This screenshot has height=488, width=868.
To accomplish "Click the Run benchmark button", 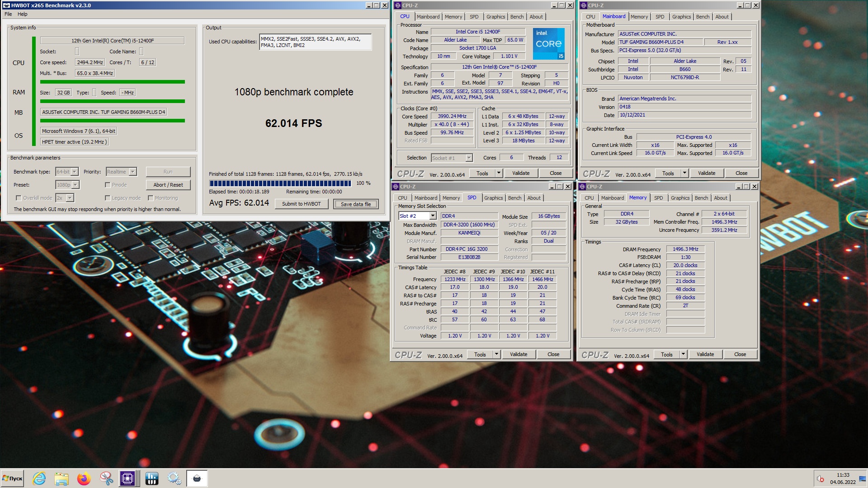I will (168, 172).
